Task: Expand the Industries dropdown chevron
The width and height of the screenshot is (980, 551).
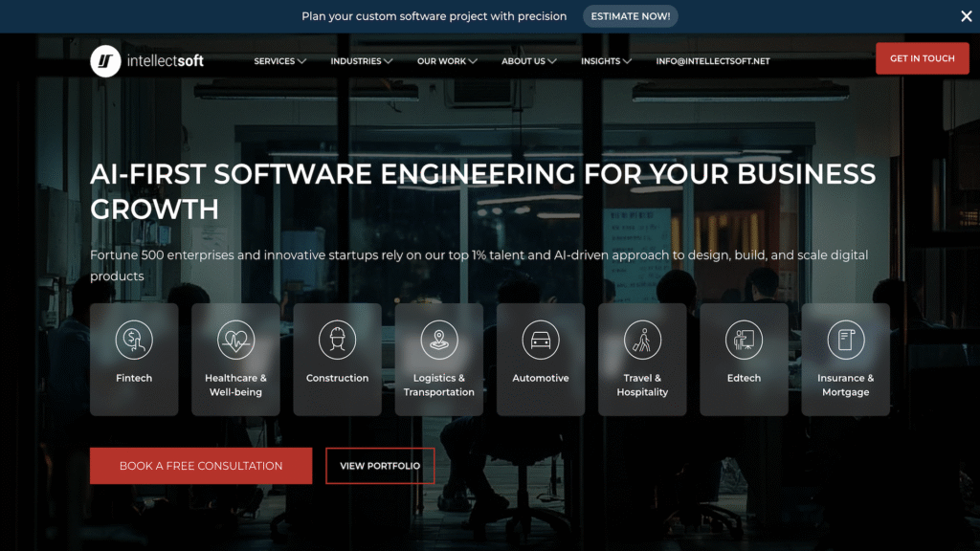Action: point(389,61)
